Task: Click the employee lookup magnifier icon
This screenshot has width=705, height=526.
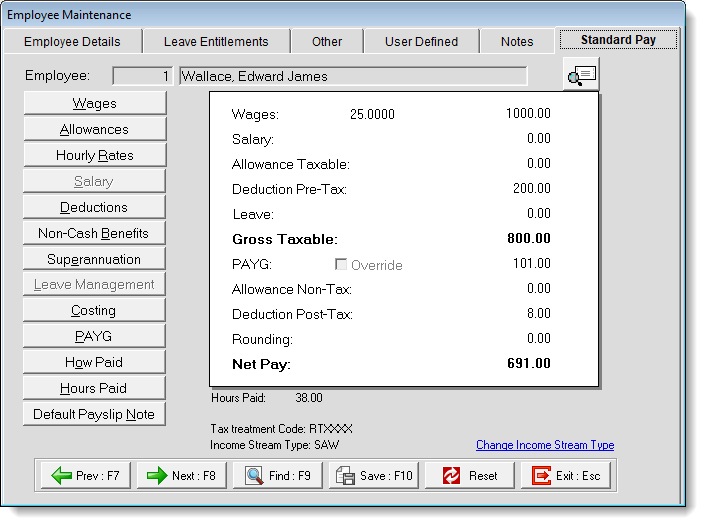Action: [x=580, y=75]
